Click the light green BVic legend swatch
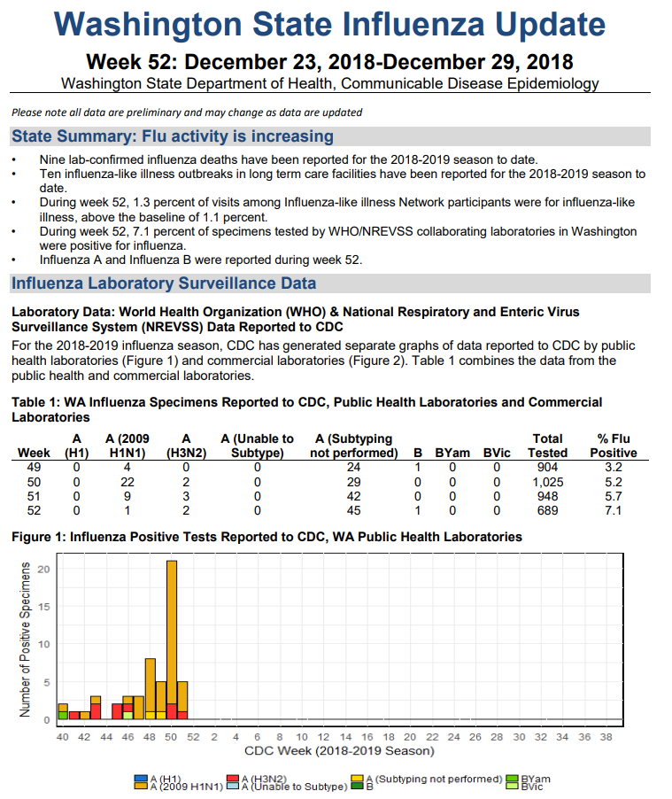Viewport: 672px width, 799px height. pos(514,786)
